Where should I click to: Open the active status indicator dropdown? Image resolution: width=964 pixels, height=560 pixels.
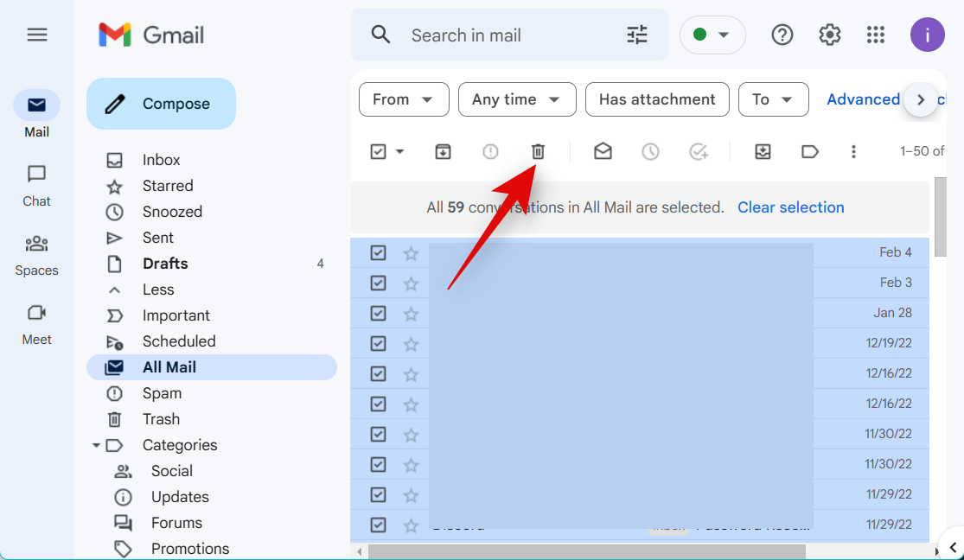pos(712,35)
